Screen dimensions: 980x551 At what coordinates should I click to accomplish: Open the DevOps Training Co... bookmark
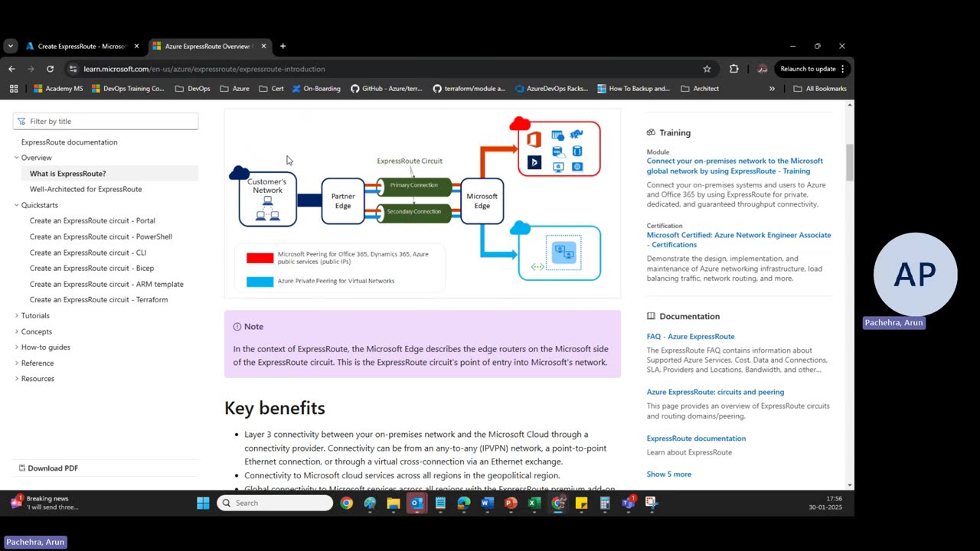[128, 89]
